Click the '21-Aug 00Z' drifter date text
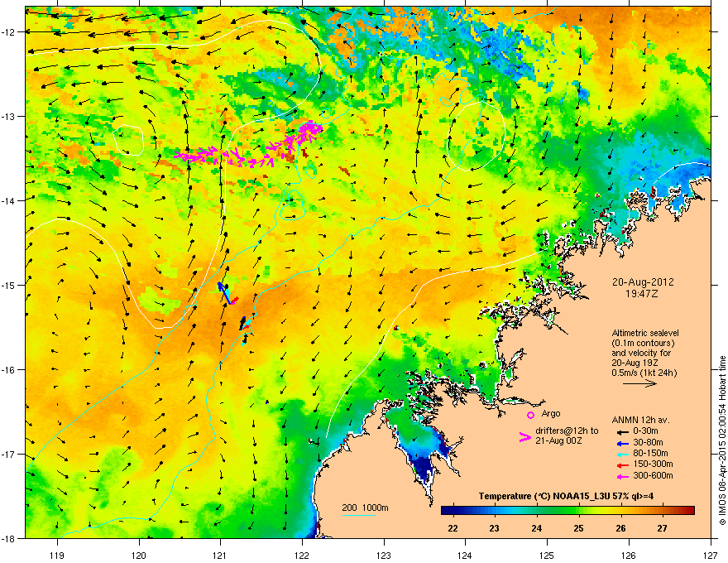The width and height of the screenshot is (728, 563). pyautogui.click(x=558, y=440)
